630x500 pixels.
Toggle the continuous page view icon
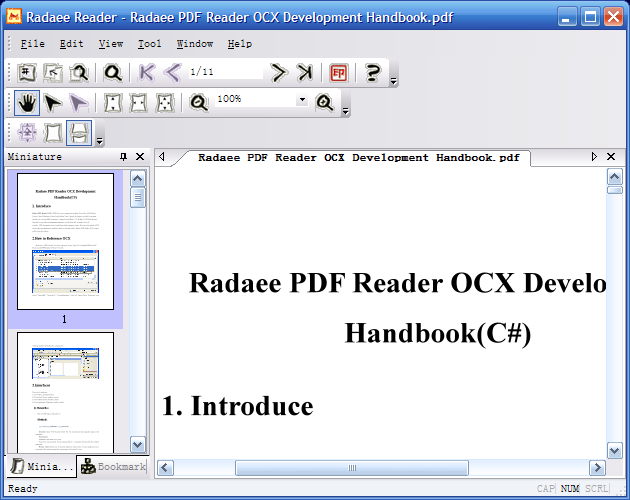79,133
